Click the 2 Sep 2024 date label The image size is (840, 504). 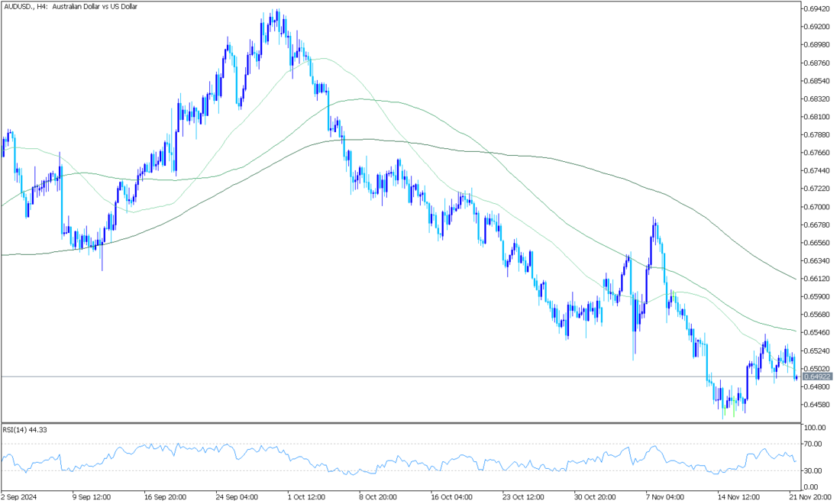[19, 497]
